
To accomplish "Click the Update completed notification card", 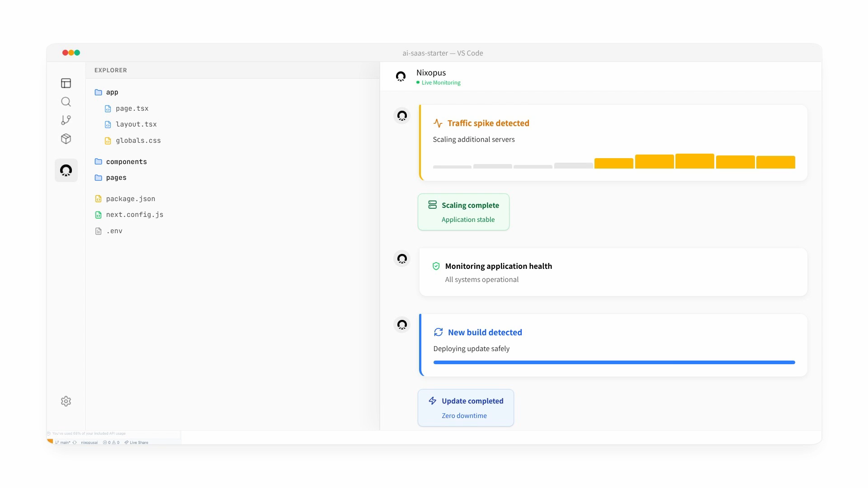I will [466, 408].
